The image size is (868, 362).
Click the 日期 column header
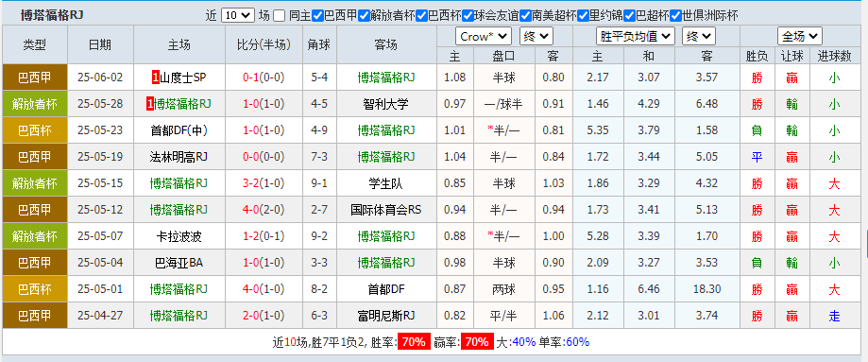point(100,45)
